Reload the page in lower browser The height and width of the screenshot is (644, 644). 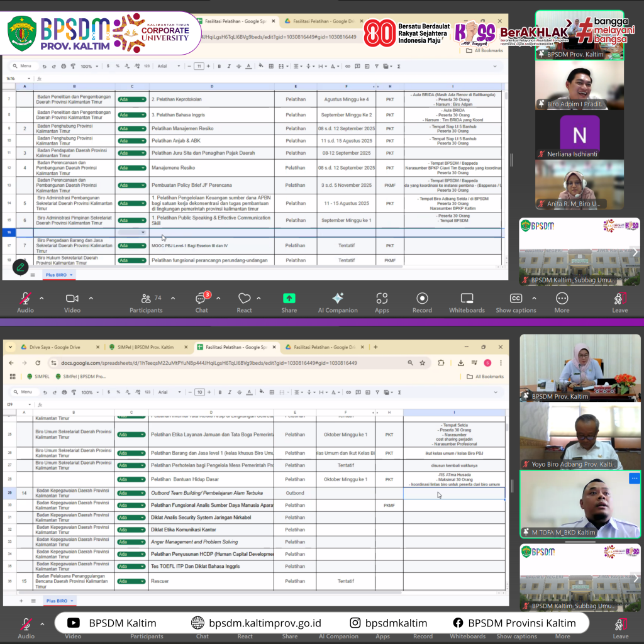pyautogui.click(x=38, y=363)
